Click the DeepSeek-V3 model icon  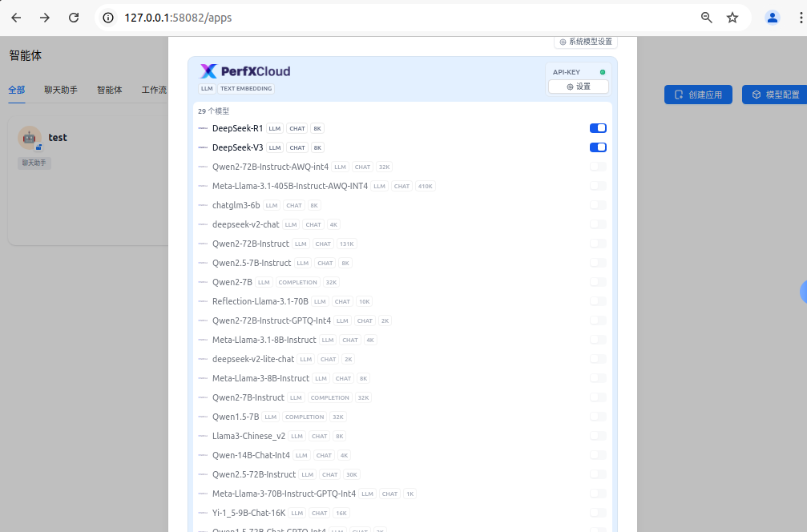(203, 147)
